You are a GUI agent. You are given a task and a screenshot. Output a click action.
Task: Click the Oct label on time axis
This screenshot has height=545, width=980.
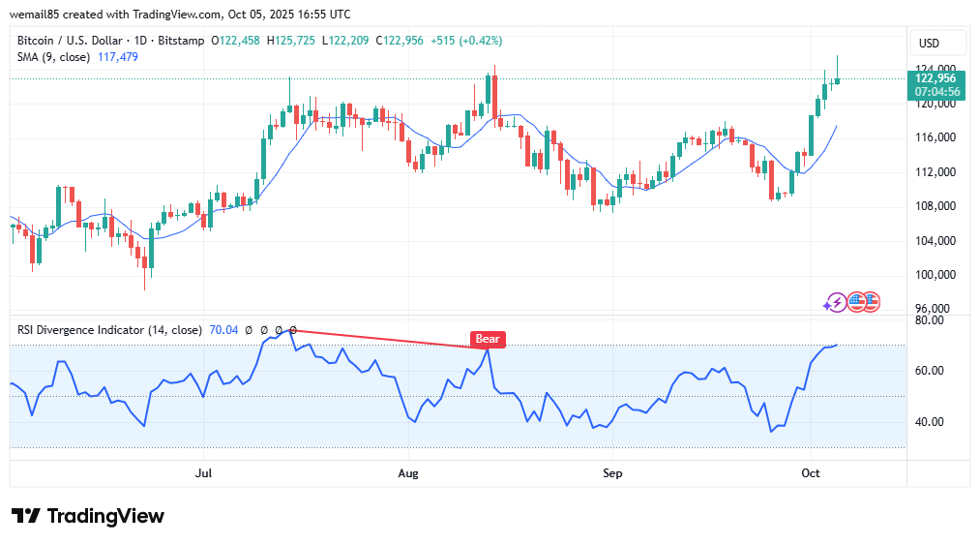(x=811, y=473)
